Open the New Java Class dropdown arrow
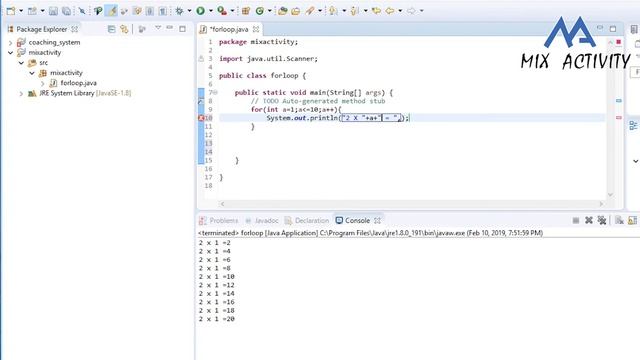The width and height of the screenshot is (640, 360). 270,11
